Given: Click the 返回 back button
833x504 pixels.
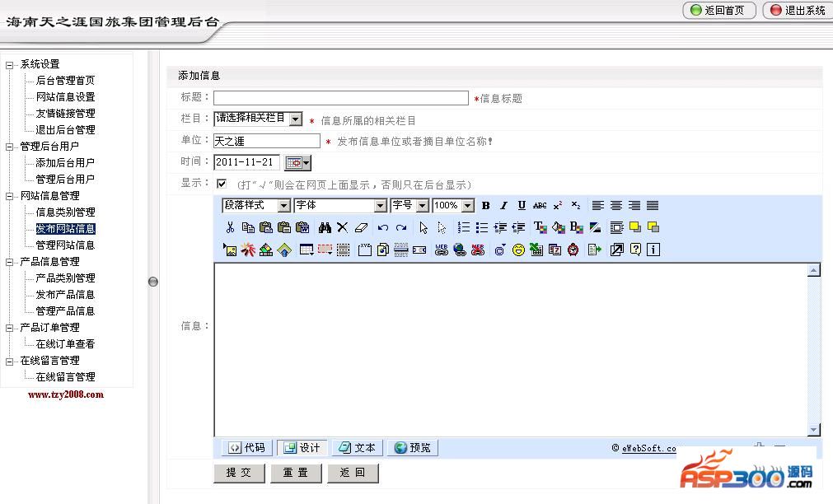Looking at the screenshot, I should tap(353, 473).
